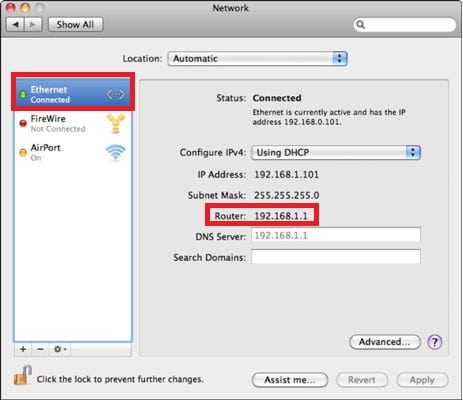
Task: Open the Location dropdown set to Automatic
Action: coord(258,59)
